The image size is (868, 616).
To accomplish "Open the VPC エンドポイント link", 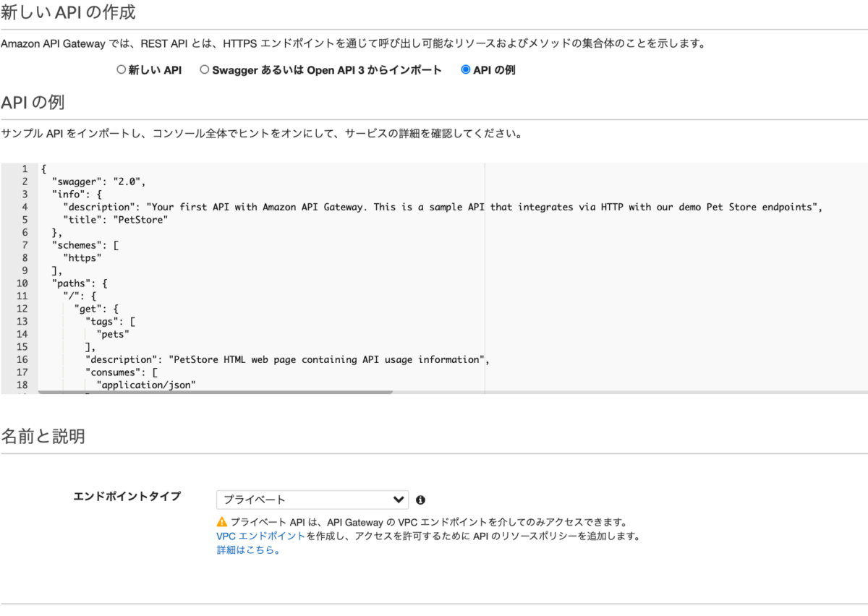I will point(260,536).
